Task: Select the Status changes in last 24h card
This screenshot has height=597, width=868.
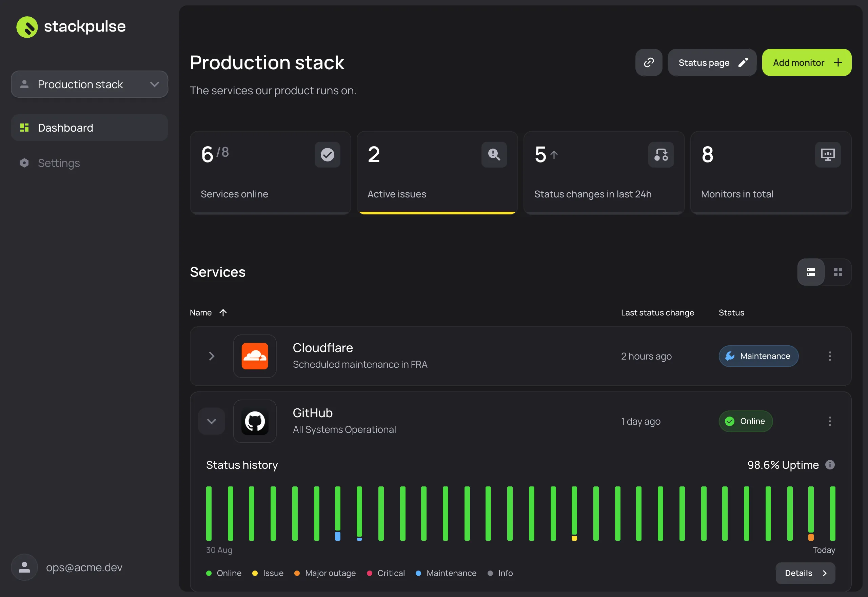Action: (x=604, y=173)
